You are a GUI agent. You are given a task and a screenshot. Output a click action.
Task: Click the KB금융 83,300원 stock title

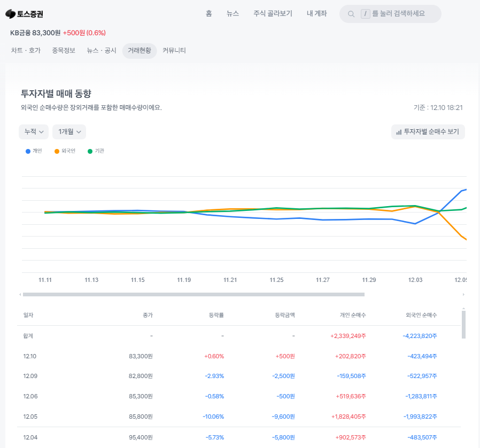35,33
